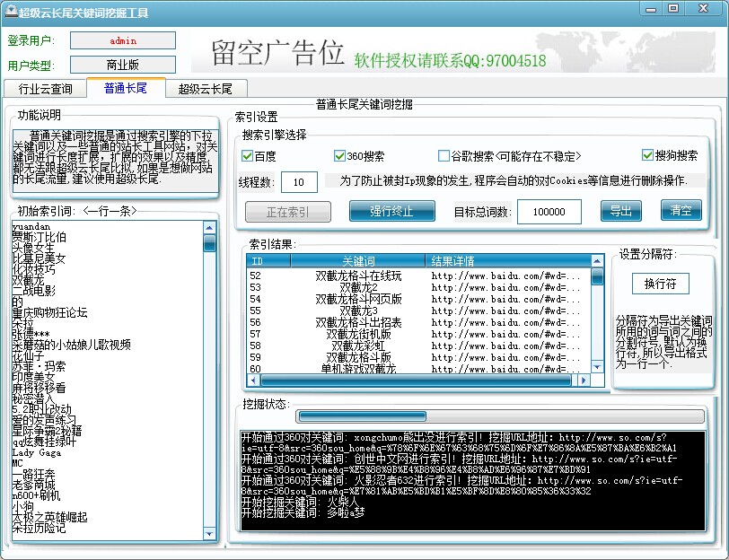Viewport: 729px width, 560px height.
Task: Click keyword n600+刷机 in list
Action: pyautogui.click(x=36, y=495)
